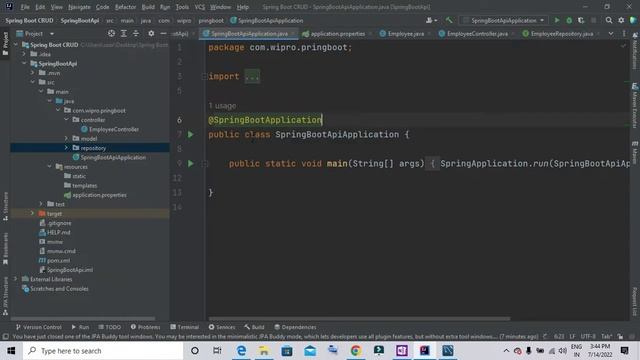Open Google Chrome from Windows taskbar
This screenshot has width=640, height=360.
coord(356,351)
